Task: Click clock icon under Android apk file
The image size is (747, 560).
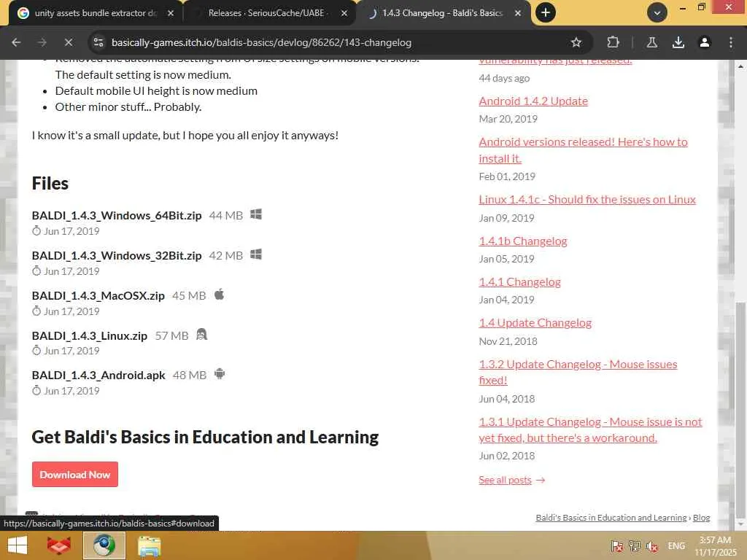Action: pyautogui.click(x=36, y=391)
